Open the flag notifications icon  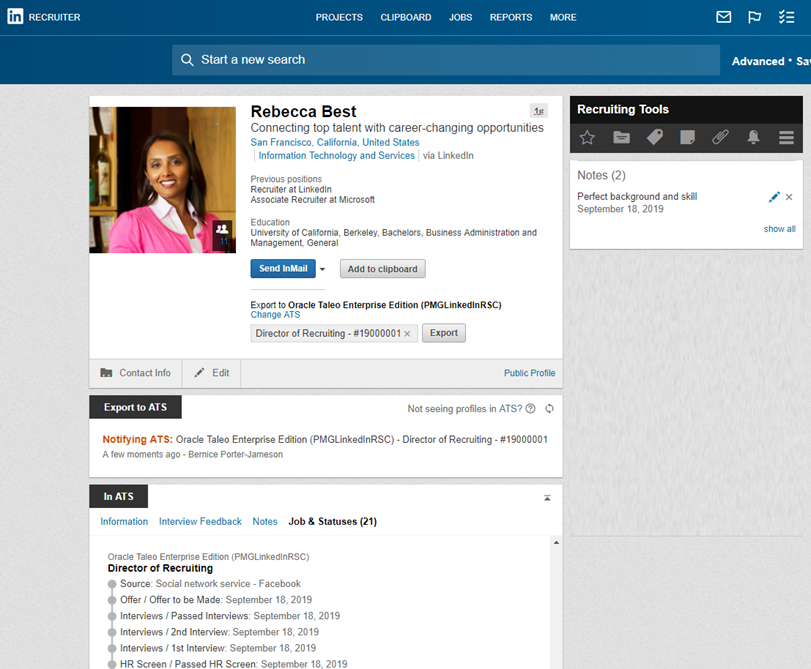tap(754, 17)
